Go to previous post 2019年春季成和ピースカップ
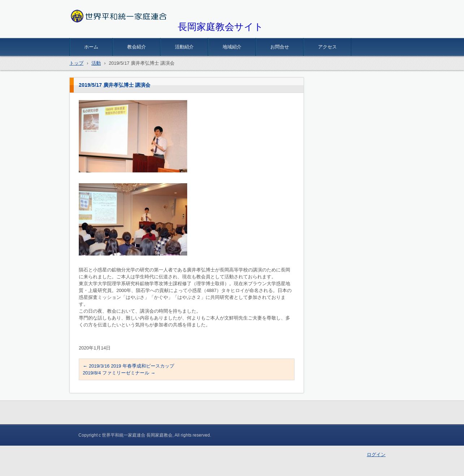 click(x=128, y=366)
